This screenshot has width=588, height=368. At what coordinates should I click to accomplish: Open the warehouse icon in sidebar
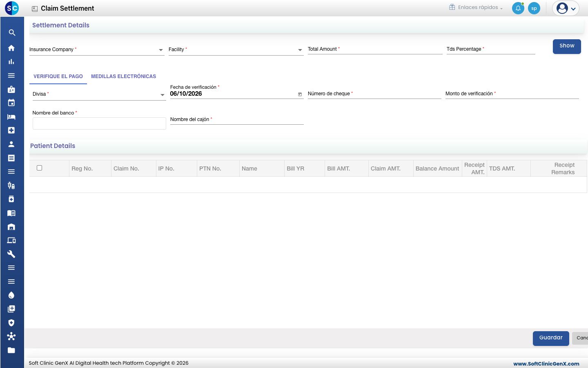(x=11, y=227)
